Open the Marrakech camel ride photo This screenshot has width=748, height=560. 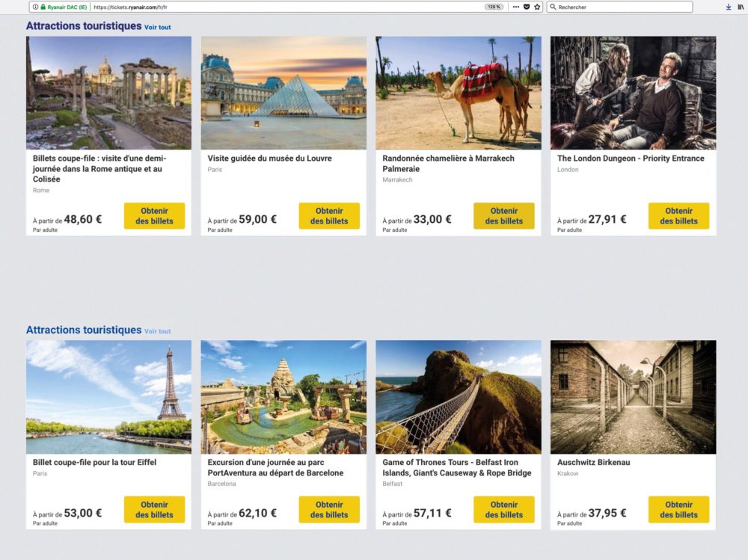point(458,93)
